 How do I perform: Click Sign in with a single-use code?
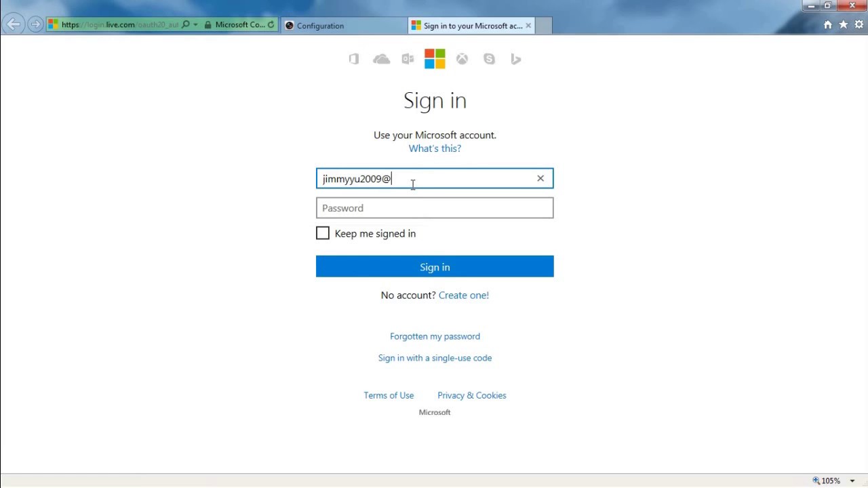pyautogui.click(x=435, y=358)
